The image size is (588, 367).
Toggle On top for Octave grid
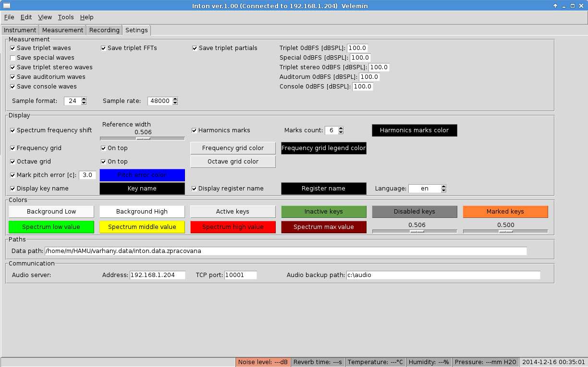click(103, 162)
